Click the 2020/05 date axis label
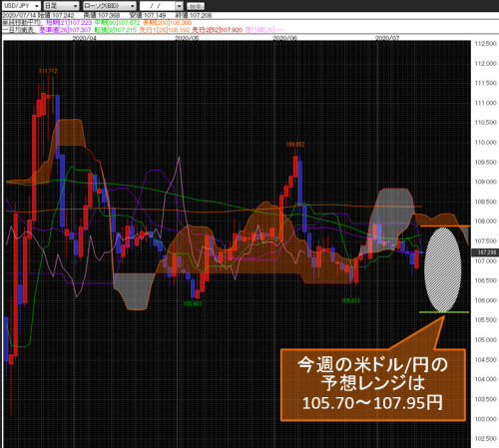Viewport: 499px width, 448px height. (187, 38)
